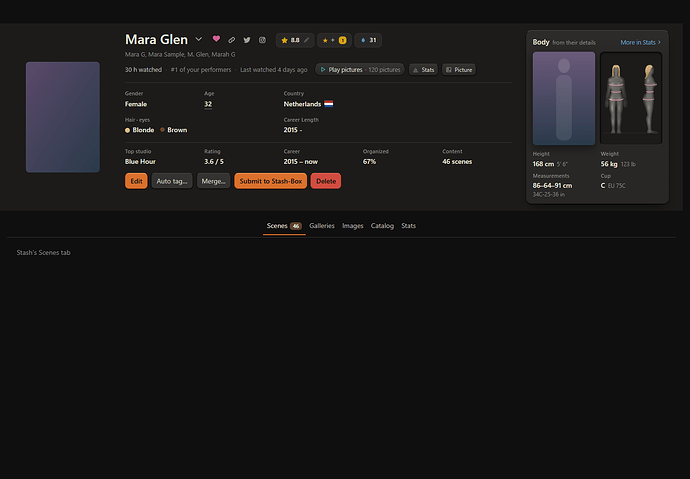Open the Stats tab below header
The image size is (690, 479).
tap(408, 226)
